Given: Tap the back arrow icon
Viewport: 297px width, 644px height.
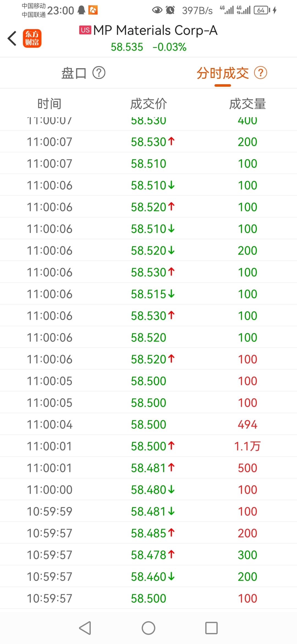Looking at the screenshot, I should tap(12, 38).
